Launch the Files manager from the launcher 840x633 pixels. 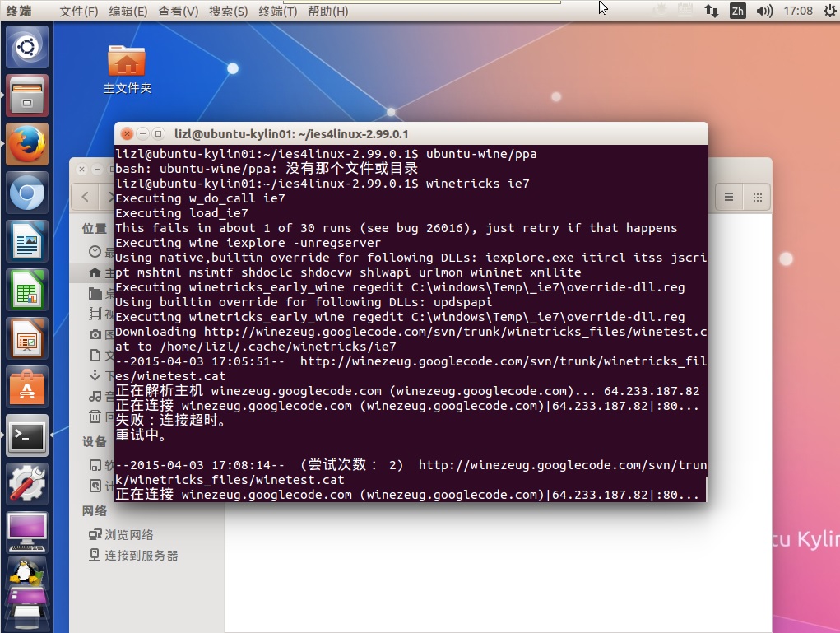27,96
